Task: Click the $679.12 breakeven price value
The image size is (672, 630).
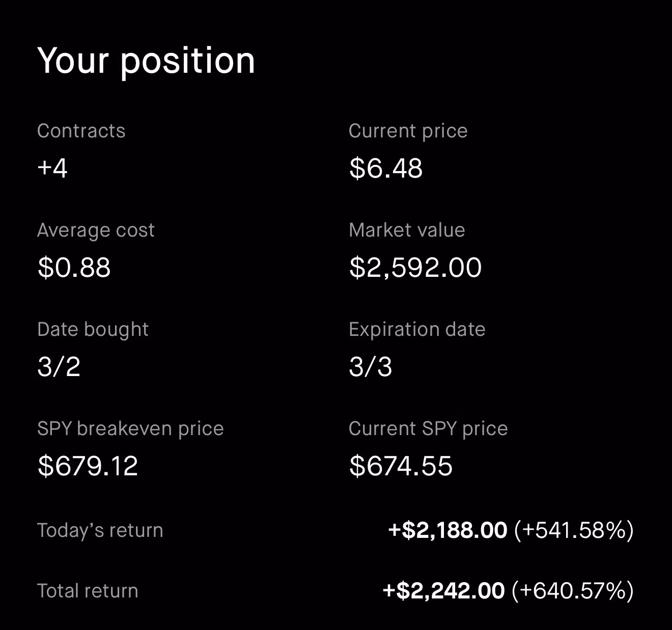Action: (x=88, y=466)
